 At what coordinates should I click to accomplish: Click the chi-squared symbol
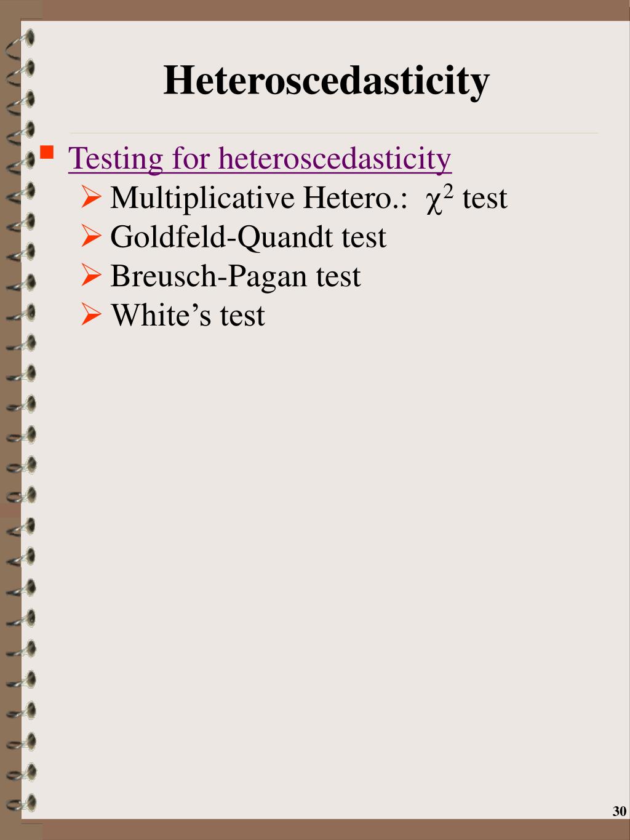tap(434, 202)
